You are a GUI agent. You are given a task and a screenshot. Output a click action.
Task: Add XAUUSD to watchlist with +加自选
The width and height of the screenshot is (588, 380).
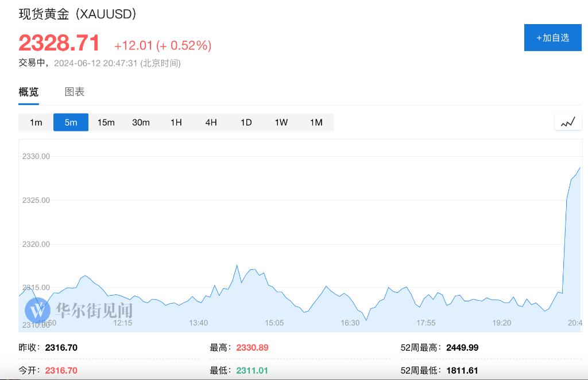[553, 37]
